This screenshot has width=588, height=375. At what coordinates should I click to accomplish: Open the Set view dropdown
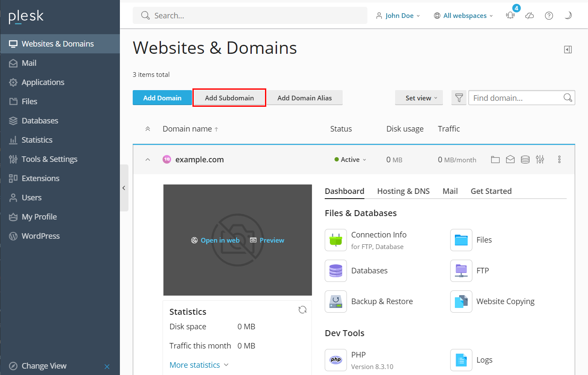419,97
